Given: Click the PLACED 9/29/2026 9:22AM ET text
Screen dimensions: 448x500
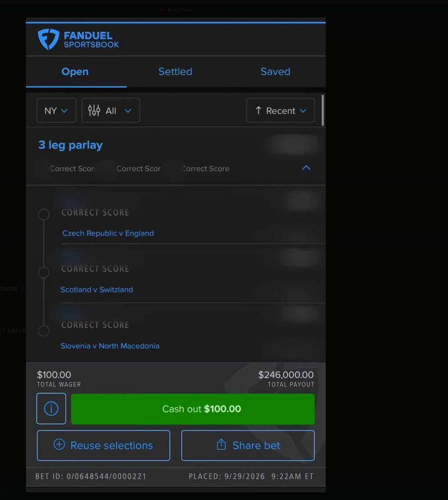Looking at the screenshot, I should point(251,476).
